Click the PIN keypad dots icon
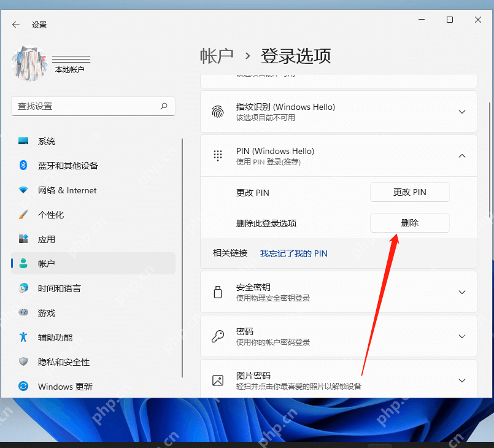Screen dimensions: 494x448 click(x=218, y=156)
